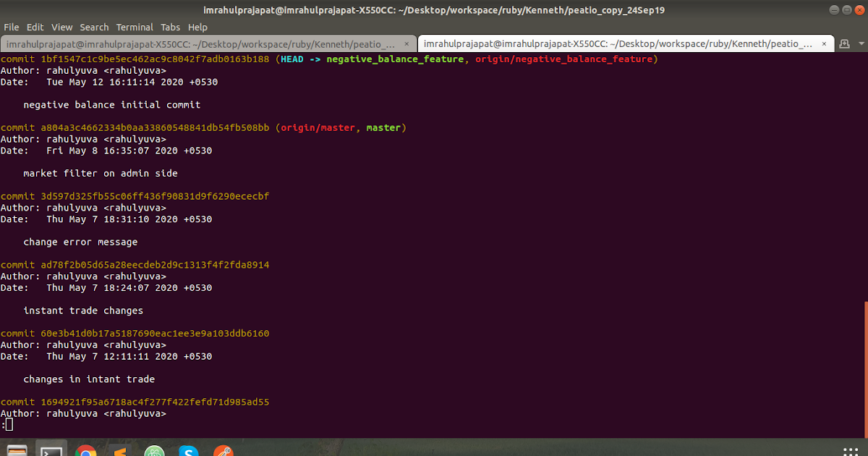Open the File menu
Image resolution: width=868 pixels, height=456 pixels.
click(x=11, y=27)
